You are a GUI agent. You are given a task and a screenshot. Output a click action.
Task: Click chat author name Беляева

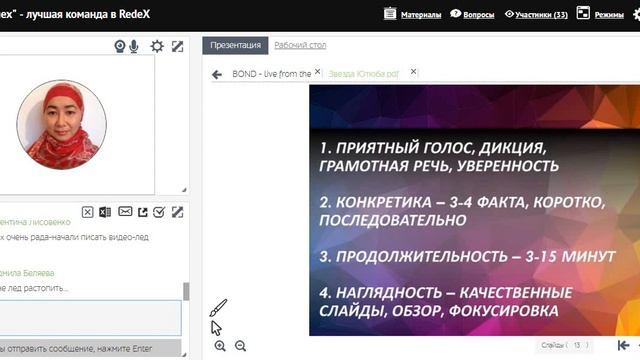click(x=37, y=273)
